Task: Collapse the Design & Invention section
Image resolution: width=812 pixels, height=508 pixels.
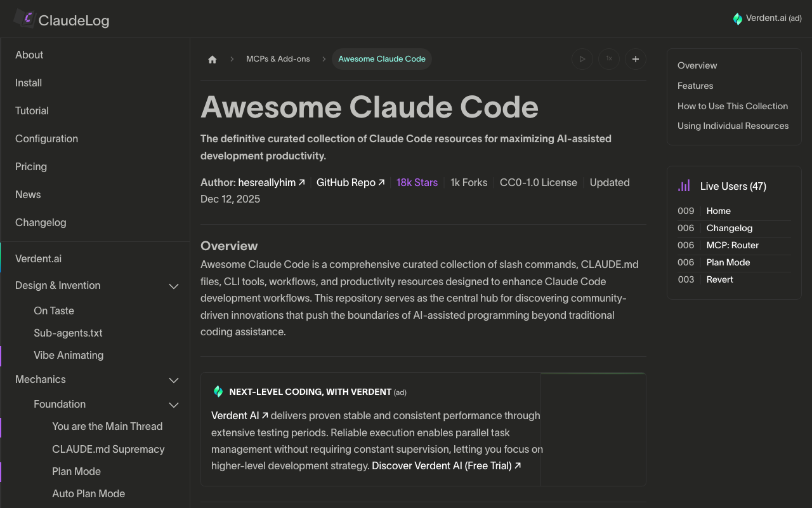Action: pos(174,286)
